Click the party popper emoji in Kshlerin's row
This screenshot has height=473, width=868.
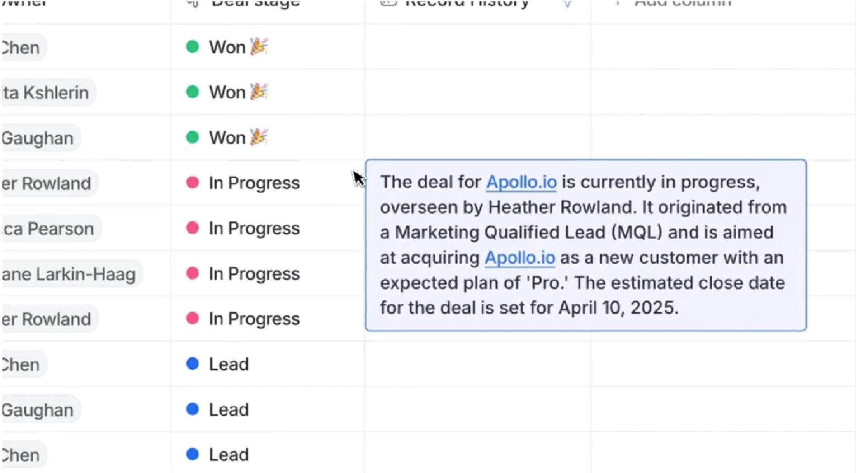pos(259,92)
